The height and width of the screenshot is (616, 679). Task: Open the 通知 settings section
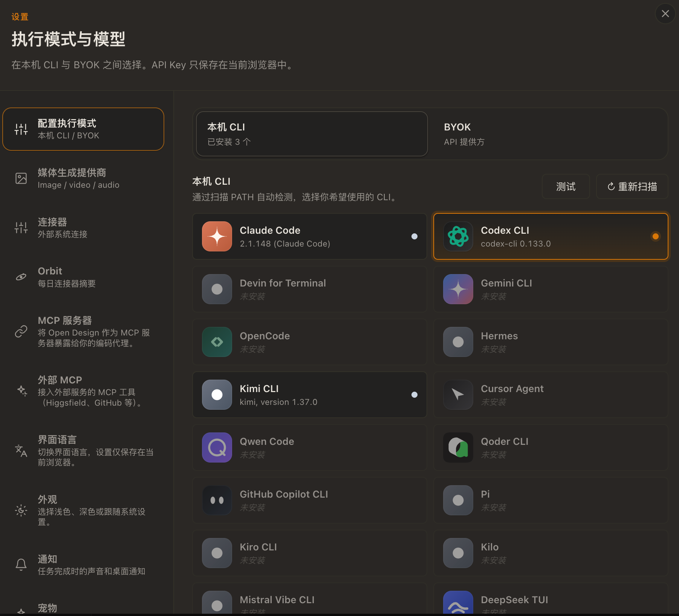[x=83, y=565]
